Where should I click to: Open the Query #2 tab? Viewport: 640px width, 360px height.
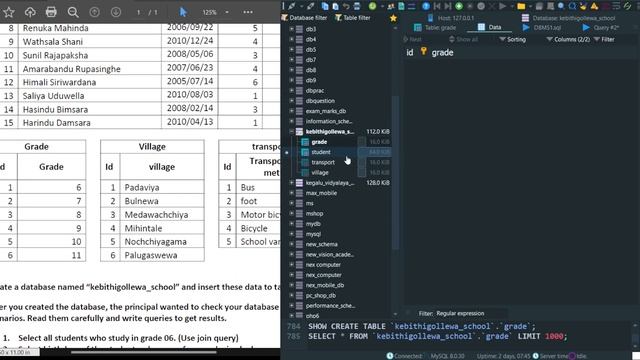tap(600, 27)
